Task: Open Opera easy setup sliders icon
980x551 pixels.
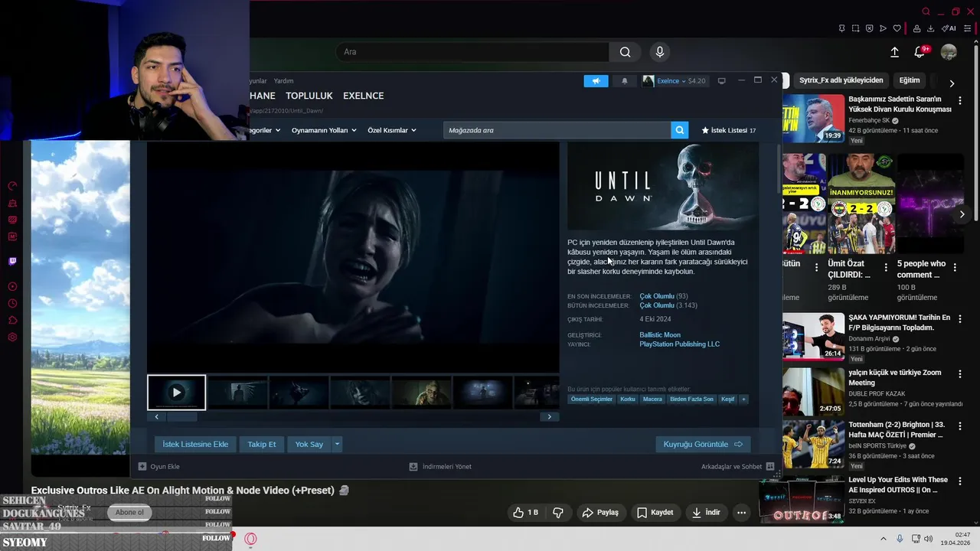Action: [967, 28]
